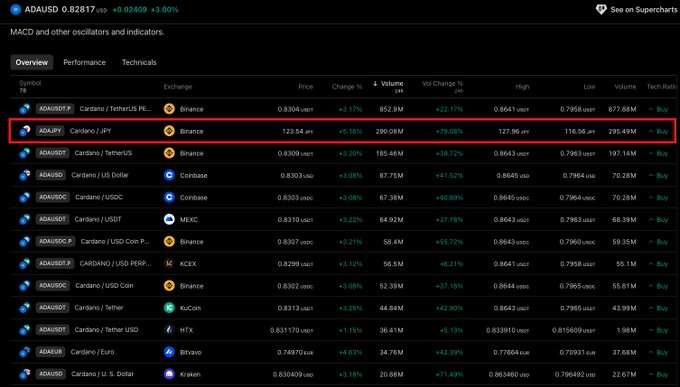Click the Supercharts diamond icon
Screen dimensions: 680x387
click(601, 10)
